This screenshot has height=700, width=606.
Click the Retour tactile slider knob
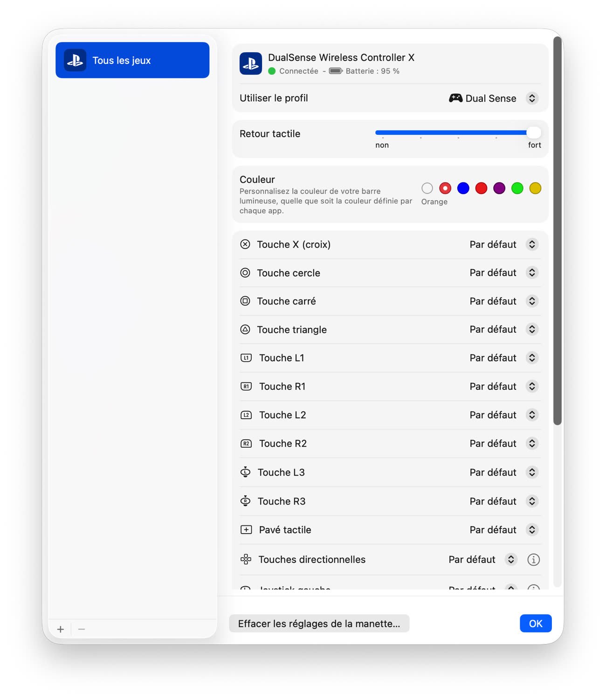533,132
